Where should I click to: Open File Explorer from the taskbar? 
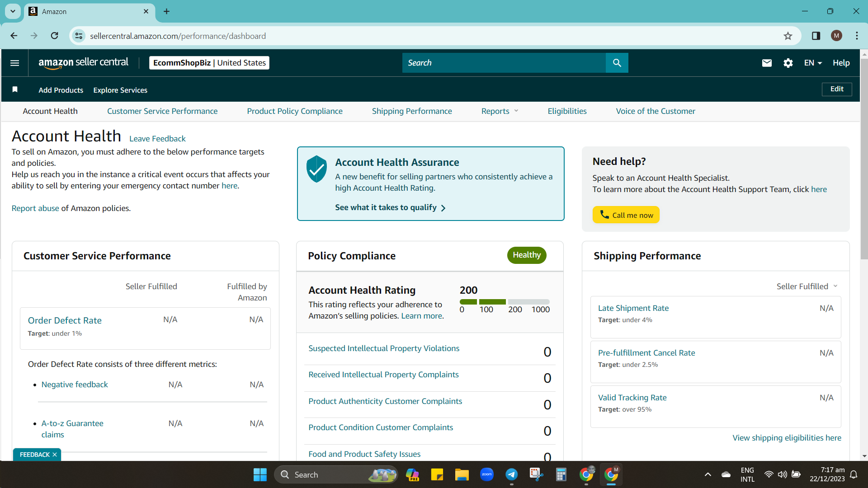pyautogui.click(x=462, y=474)
